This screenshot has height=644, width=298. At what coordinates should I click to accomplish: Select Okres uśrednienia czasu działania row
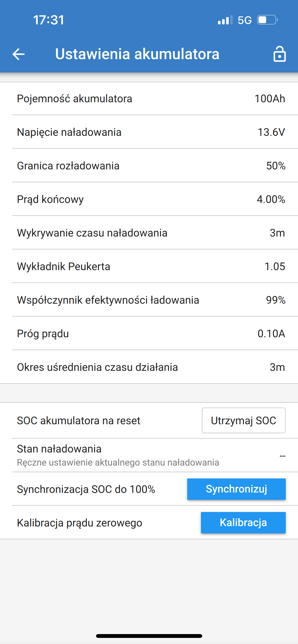click(x=149, y=367)
